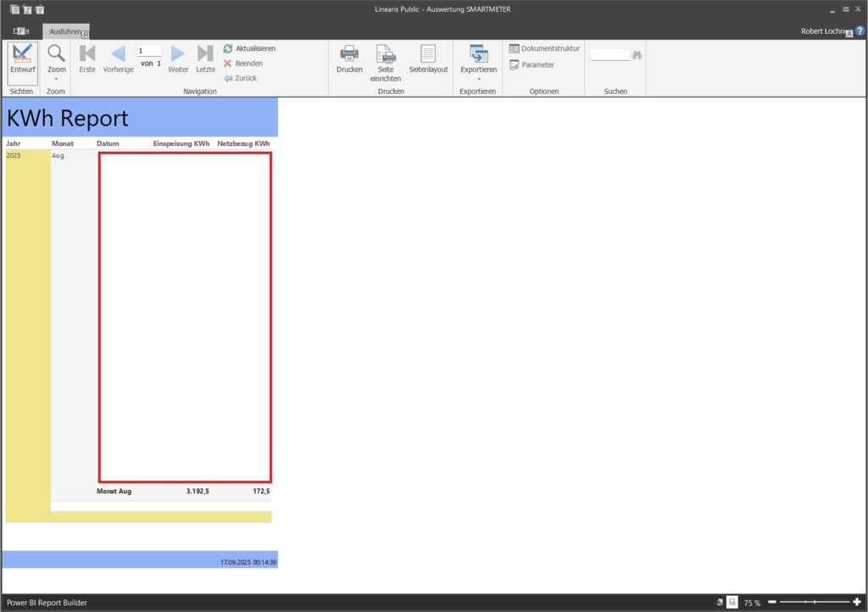The image size is (868, 612).
Task: Go to Vorherige page
Action: 119,59
